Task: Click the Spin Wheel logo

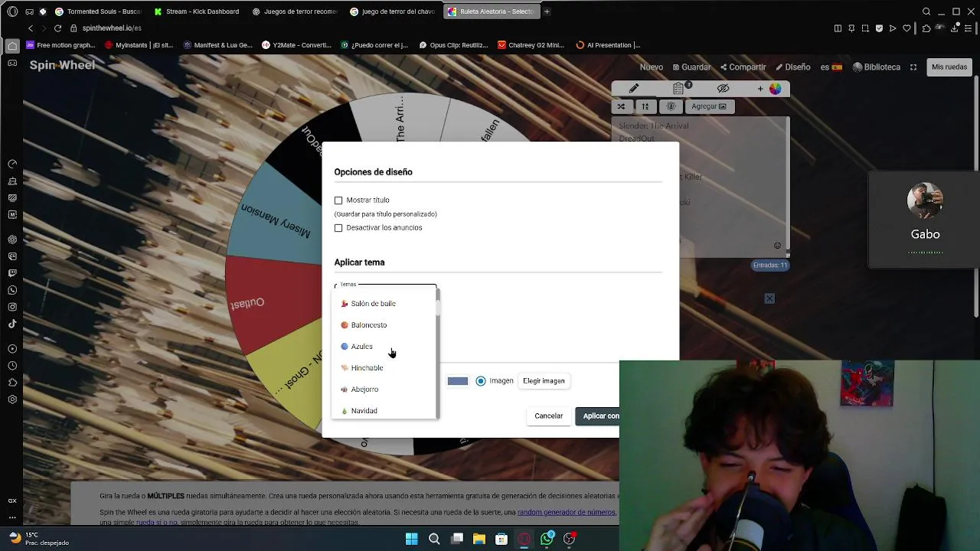Action: (62, 65)
